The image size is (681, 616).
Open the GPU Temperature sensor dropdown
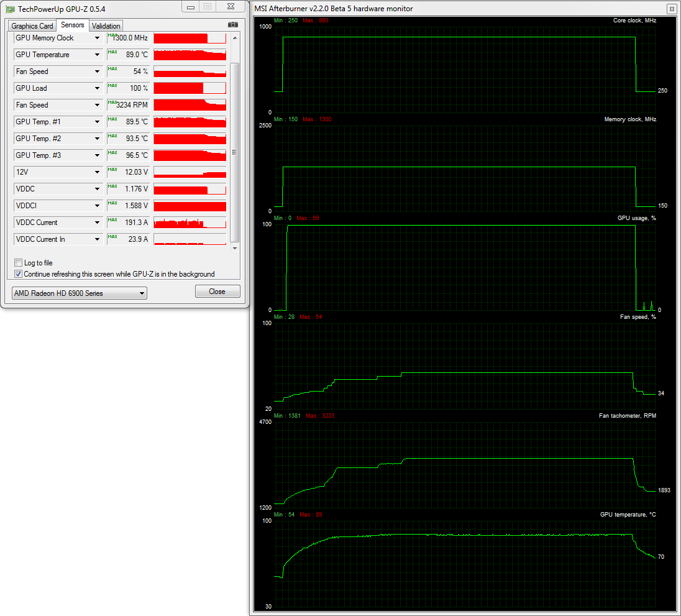tap(97, 55)
